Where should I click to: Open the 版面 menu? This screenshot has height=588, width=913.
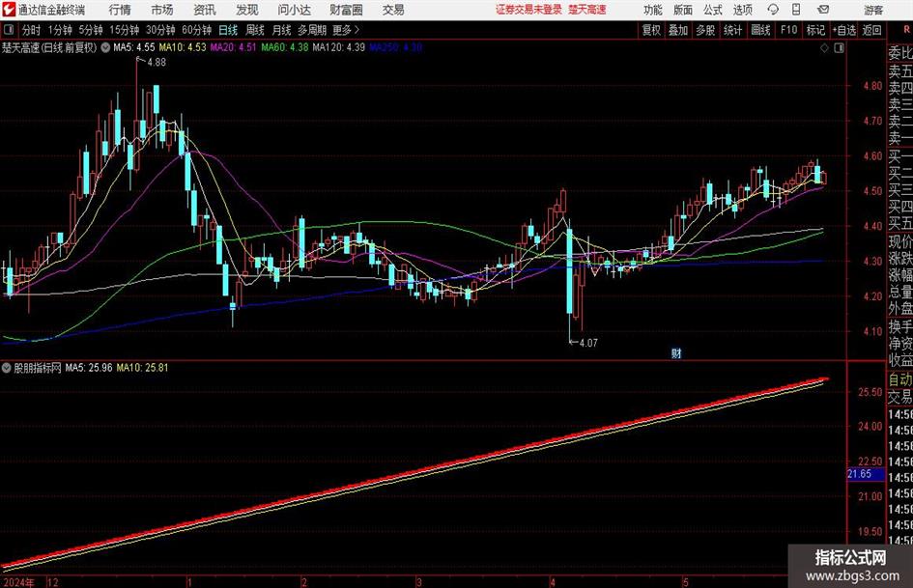[x=682, y=10]
